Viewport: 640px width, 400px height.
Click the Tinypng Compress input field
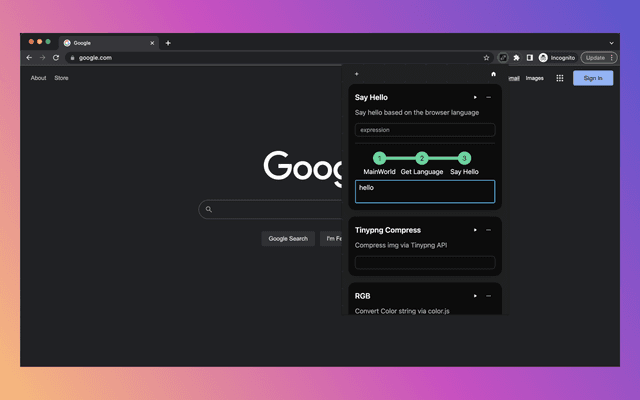click(x=425, y=262)
